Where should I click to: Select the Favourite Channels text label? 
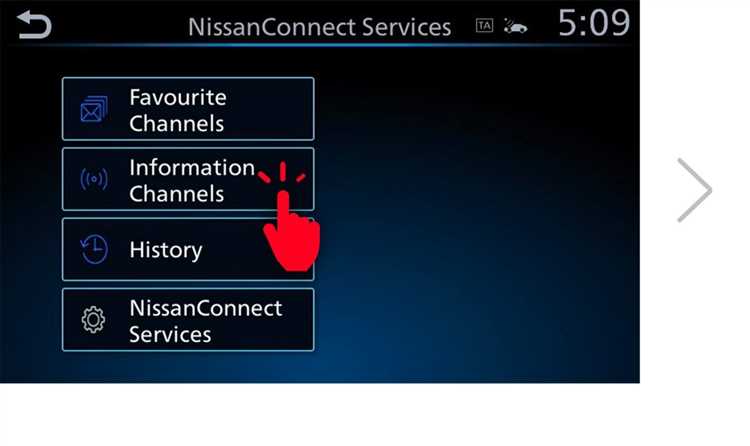[178, 111]
